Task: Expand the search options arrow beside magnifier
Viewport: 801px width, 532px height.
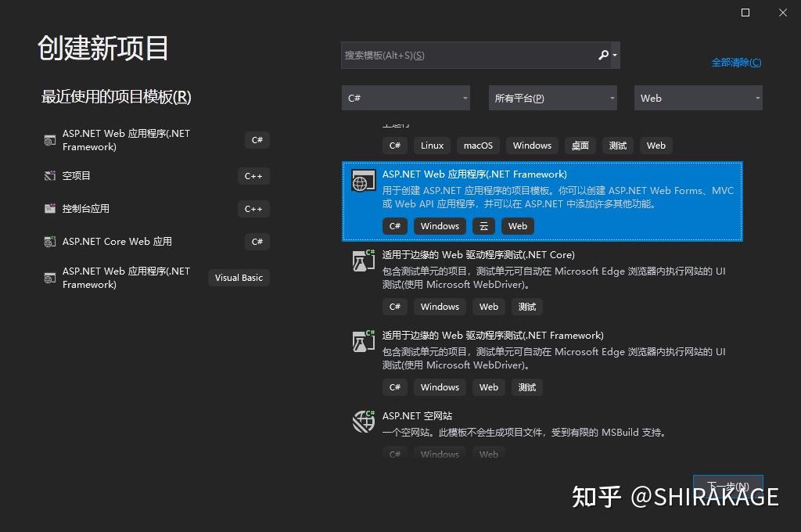Action: pos(615,56)
